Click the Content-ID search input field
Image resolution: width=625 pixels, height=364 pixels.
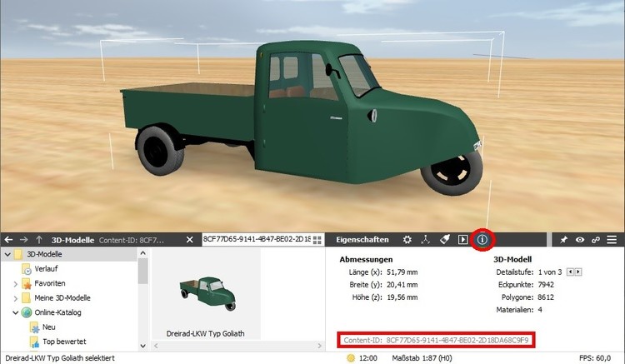(x=257, y=239)
